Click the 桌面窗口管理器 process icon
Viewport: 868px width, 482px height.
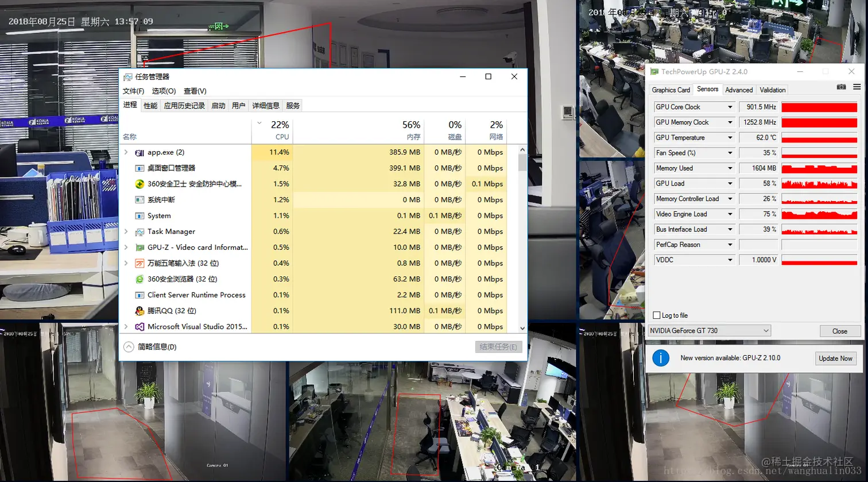click(x=139, y=168)
